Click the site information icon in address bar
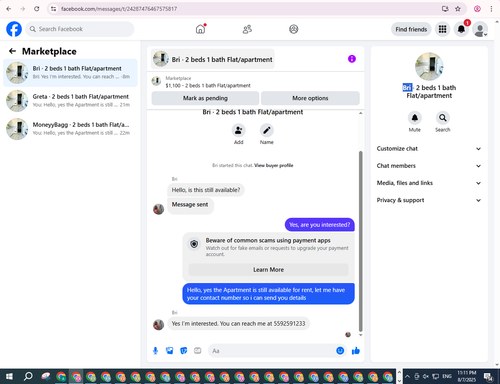This screenshot has height=384, width=500. point(53,9)
